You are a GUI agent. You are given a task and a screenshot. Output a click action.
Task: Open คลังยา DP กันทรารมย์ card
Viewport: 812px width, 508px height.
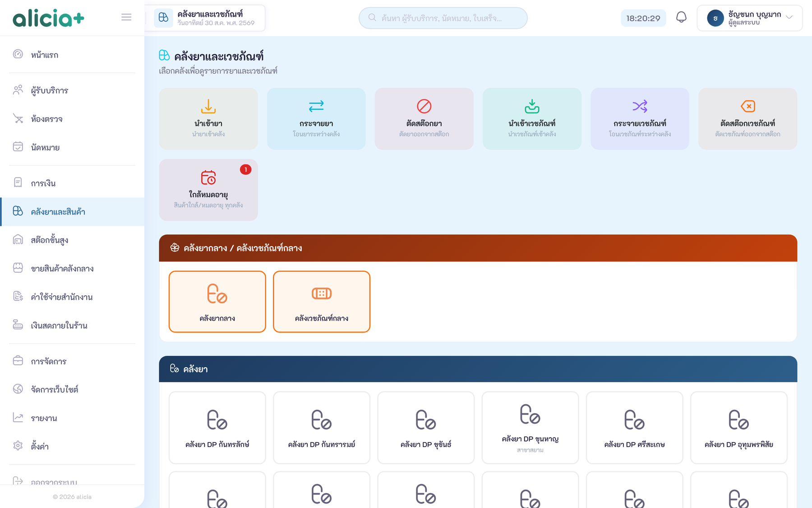click(322, 428)
